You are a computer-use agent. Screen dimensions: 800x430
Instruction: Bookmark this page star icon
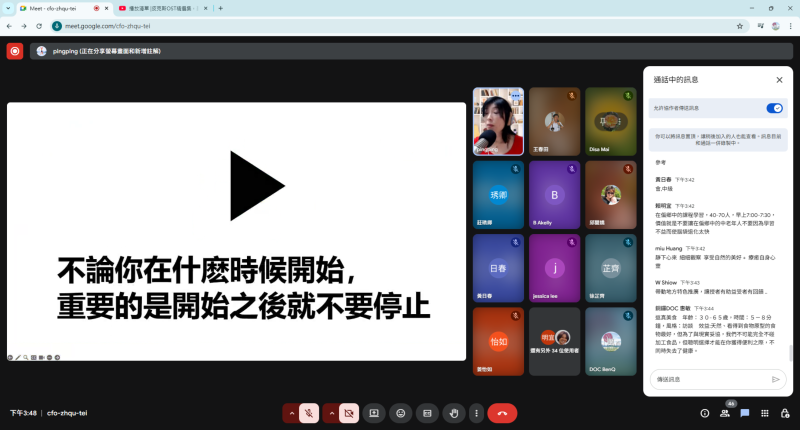(x=739, y=26)
